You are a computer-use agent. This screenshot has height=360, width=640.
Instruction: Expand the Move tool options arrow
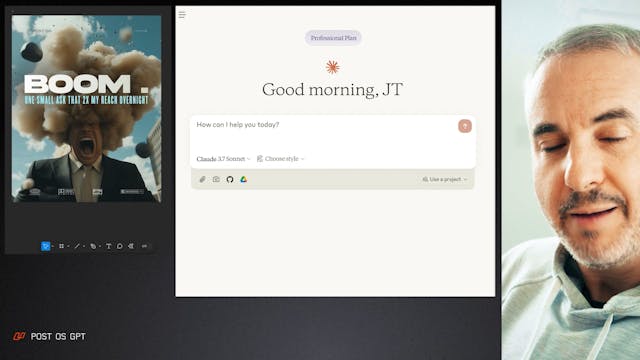click(x=53, y=246)
